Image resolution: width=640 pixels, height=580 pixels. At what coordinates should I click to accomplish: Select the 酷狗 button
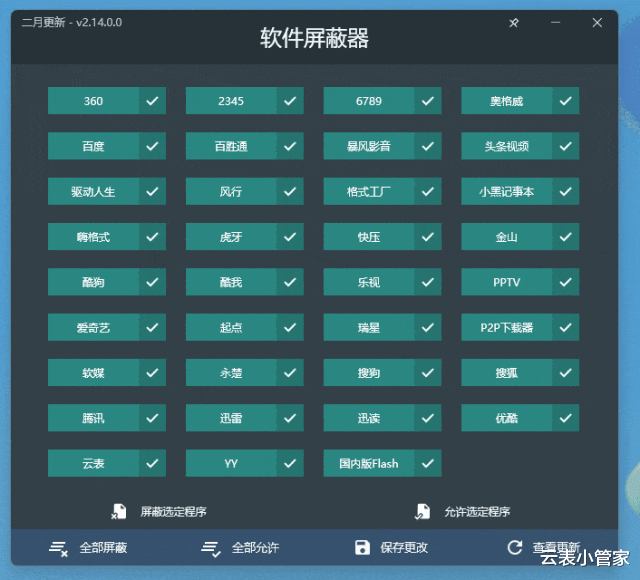93,282
